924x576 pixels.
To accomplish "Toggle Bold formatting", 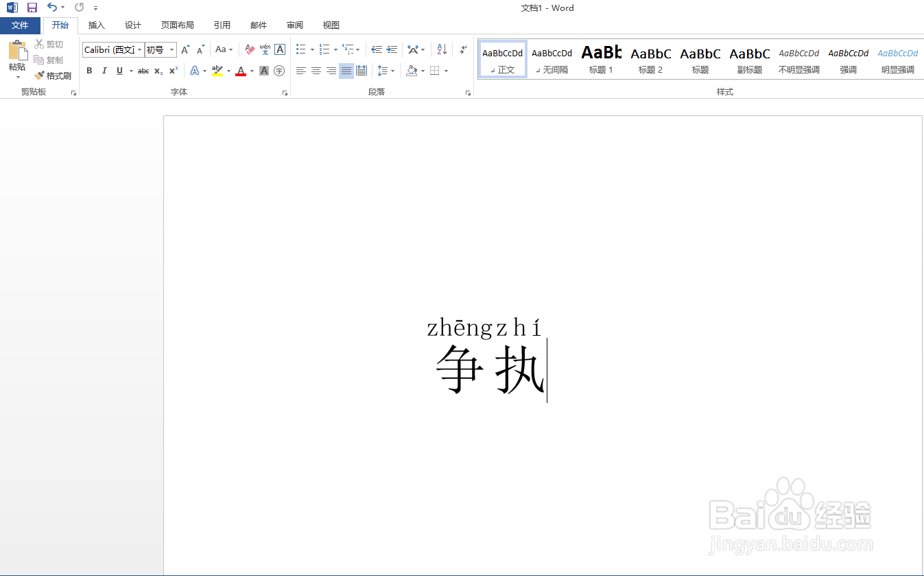I will point(89,71).
